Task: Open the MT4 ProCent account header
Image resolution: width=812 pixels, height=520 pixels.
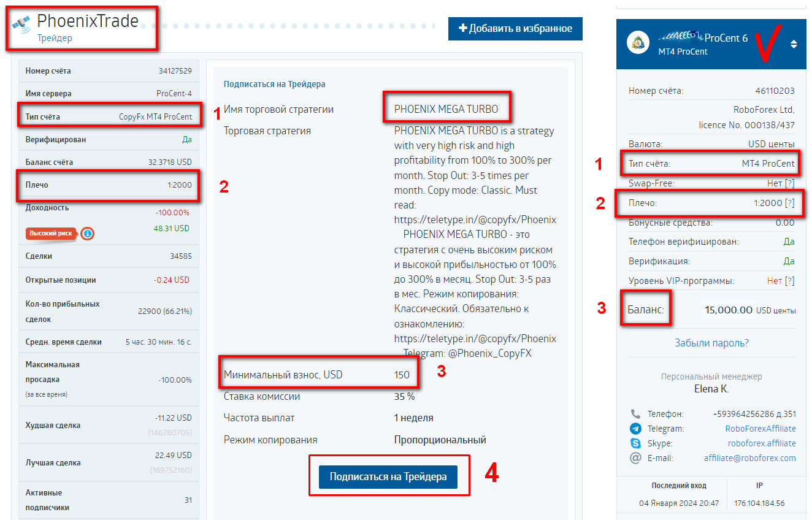Action: (x=711, y=44)
